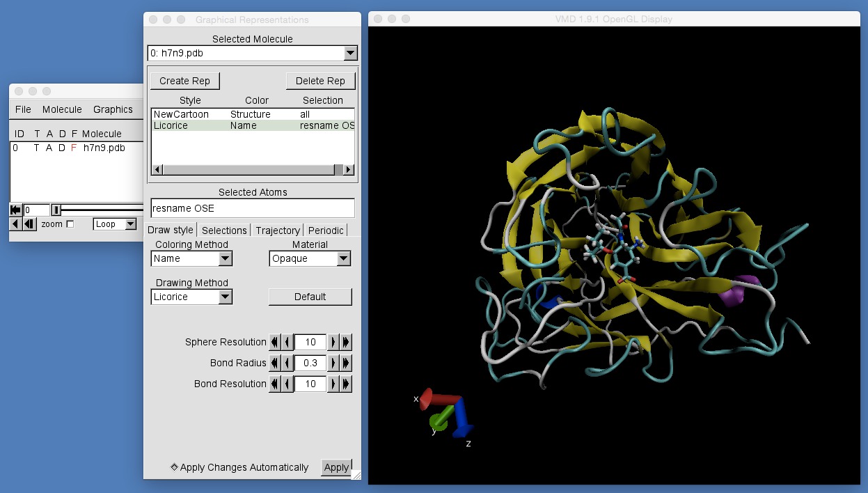868x493 pixels.
Task: Click the resize grip of Graphical Representations window
Action: [x=356, y=474]
